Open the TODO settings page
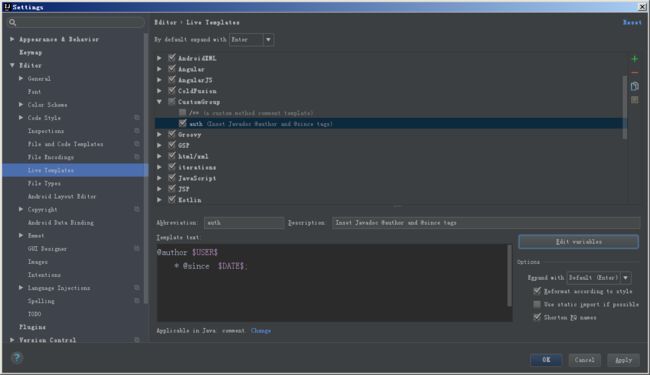This screenshot has width=650, height=375. [34, 314]
